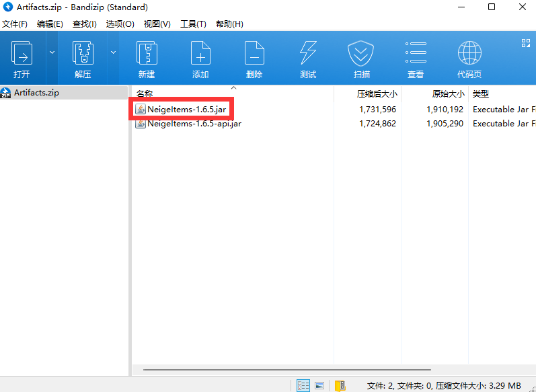Sort by the 类型 column header
536x392 pixels.
coord(481,93)
